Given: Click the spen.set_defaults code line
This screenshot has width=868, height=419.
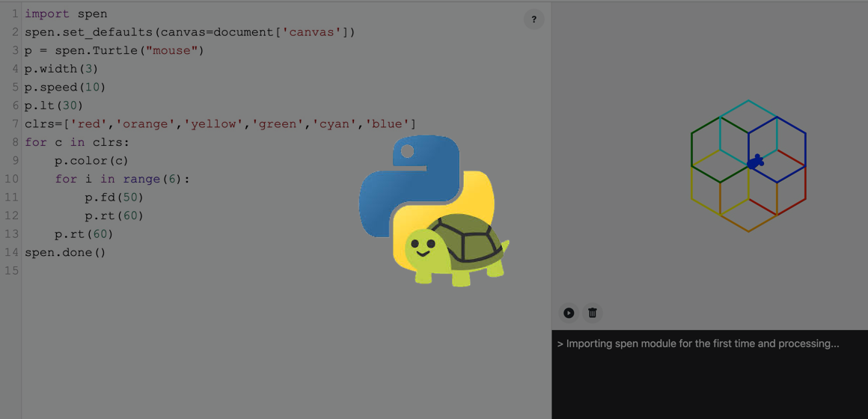Looking at the screenshot, I should (x=189, y=32).
